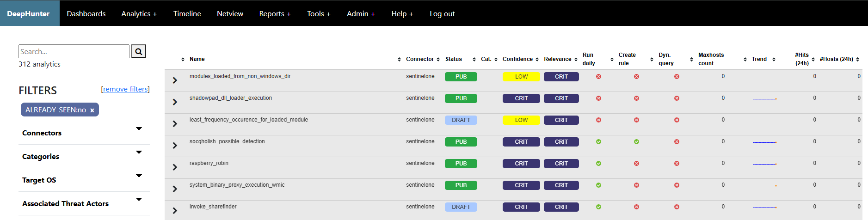The image size is (868, 220).
Task: Click the search magnifier button
Action: pyautogui.click(x=138, y=51)
